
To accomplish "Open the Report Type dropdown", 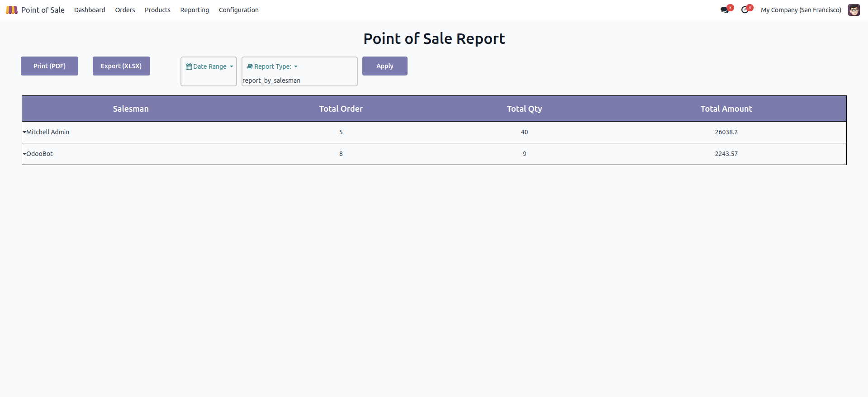I will click(x=273, y=66).
